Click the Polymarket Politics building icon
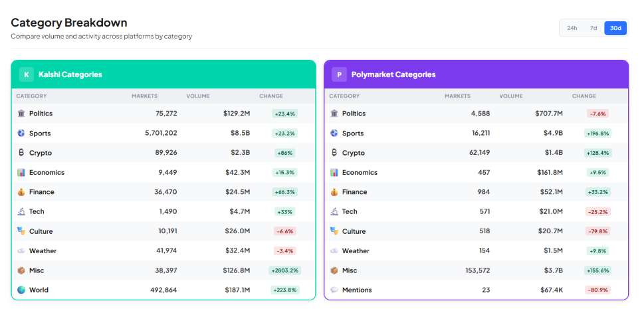644x309 pixels. [x=334, y=114]
